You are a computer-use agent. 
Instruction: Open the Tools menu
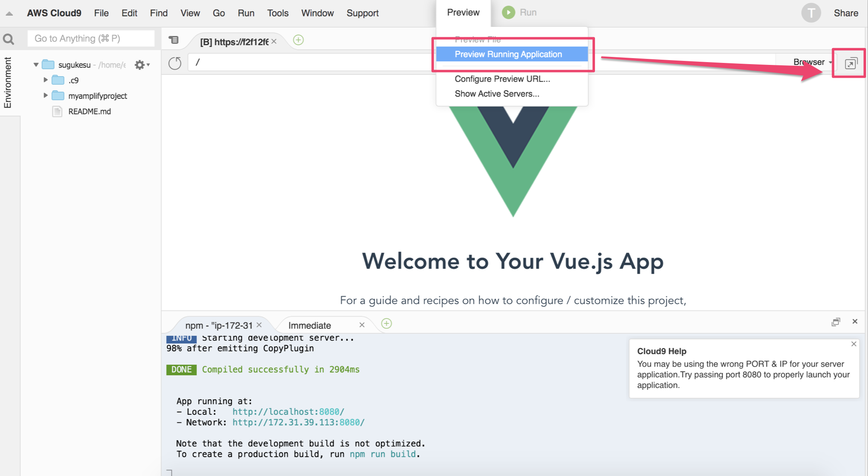278,13
